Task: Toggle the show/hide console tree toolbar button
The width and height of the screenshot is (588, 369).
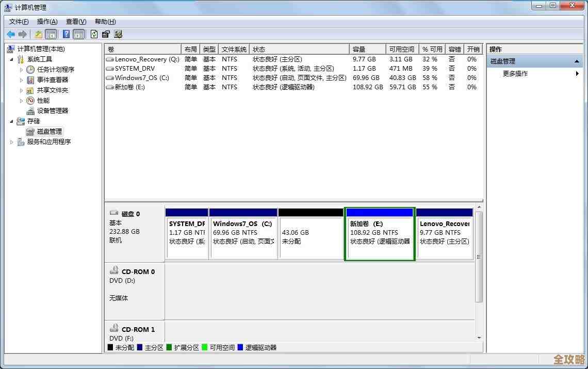Action: 51,34
